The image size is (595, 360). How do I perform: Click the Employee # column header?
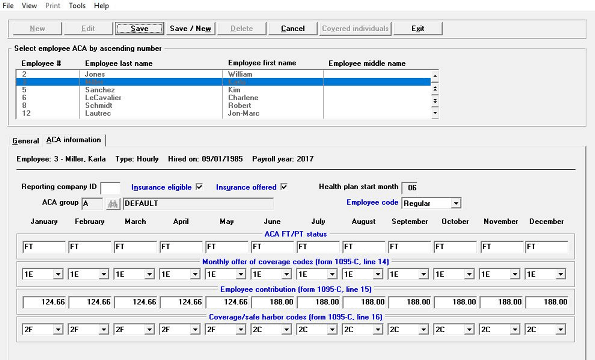pyautogui.click(x=41, y=63)
